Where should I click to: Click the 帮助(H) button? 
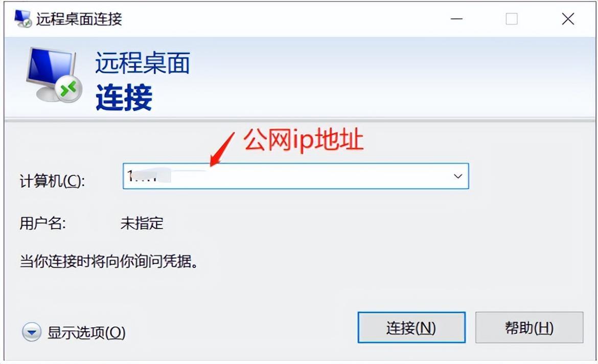(530, 327)
